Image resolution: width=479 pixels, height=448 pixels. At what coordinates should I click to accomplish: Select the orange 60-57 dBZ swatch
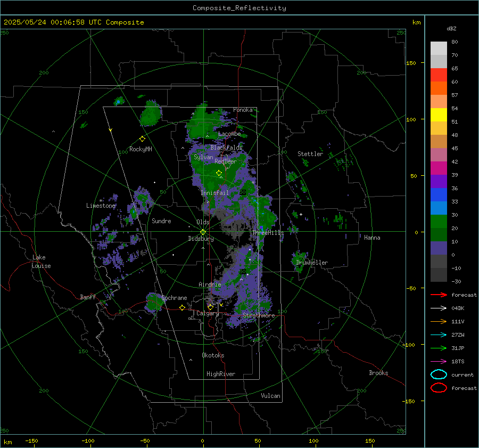click(439, 88)
